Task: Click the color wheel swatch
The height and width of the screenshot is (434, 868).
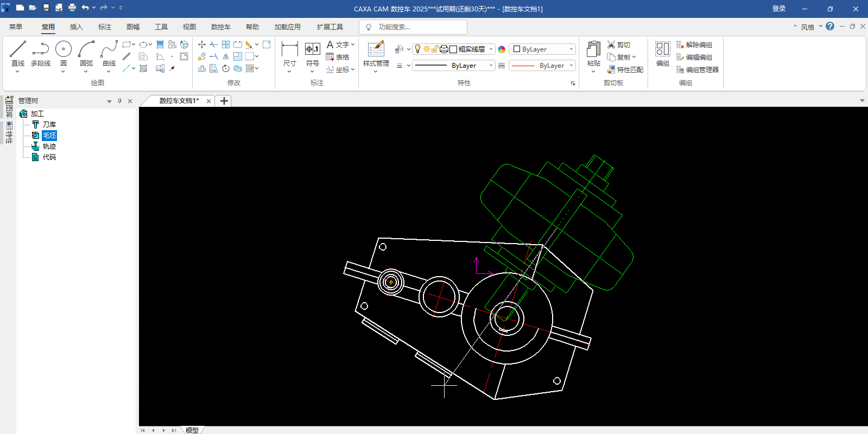Action: 502,49
